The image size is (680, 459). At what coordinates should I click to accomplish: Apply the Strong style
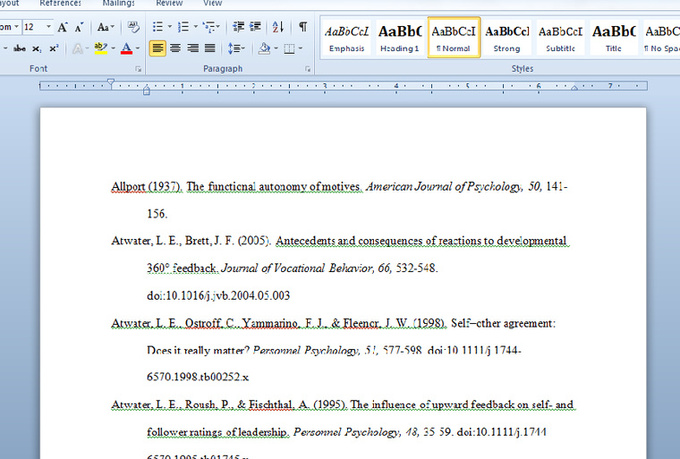tap(507, 38)
